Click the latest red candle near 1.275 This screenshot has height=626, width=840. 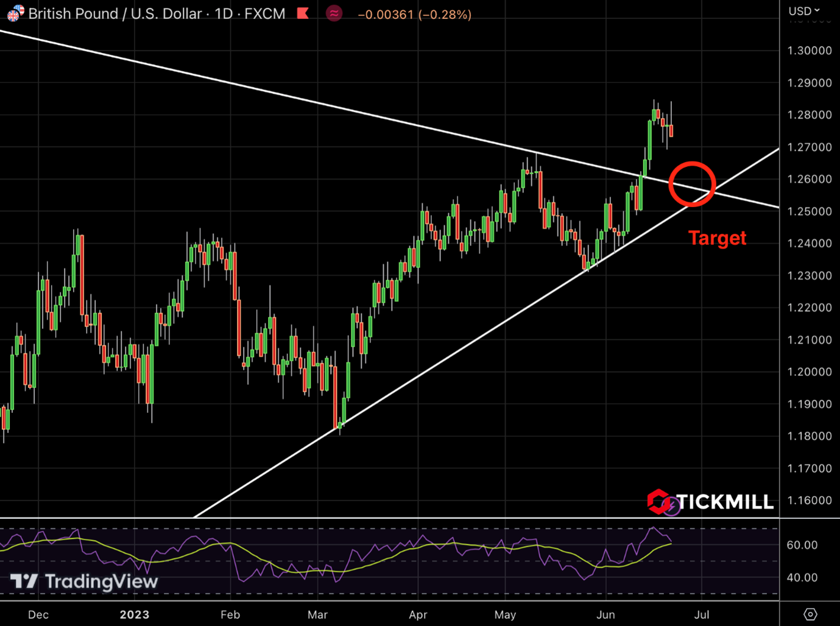click(x=671, y=130)
